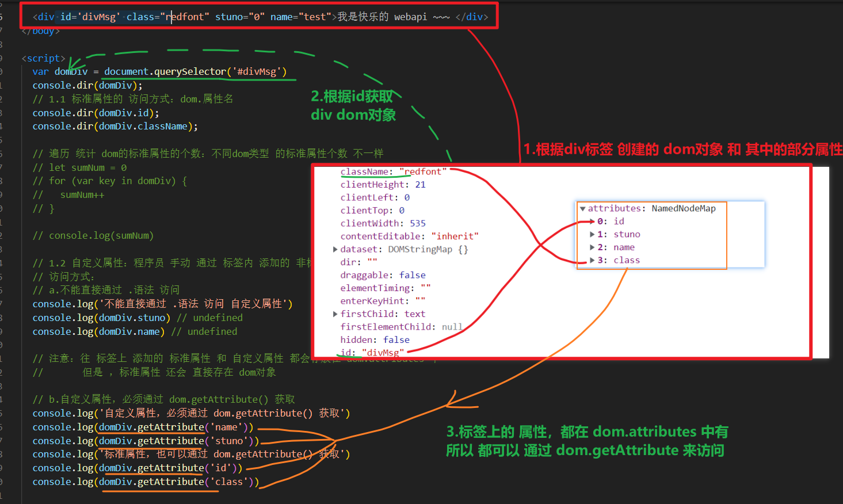The width and height of the screenshot is (843, 504).
Task: Click the contentEditable: "inherit" row
Action: point(409,236)
